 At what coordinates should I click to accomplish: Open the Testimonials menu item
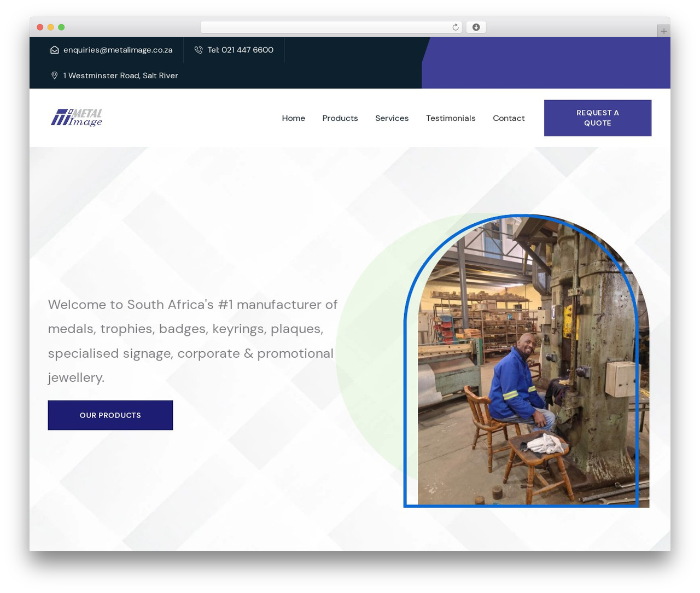coord(451,118)
